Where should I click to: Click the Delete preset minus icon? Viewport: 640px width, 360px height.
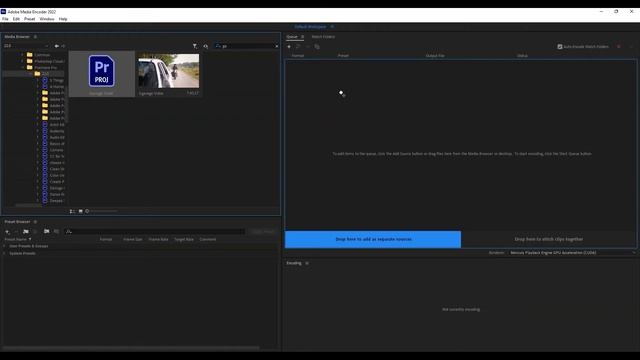click(x=16, y=231)
